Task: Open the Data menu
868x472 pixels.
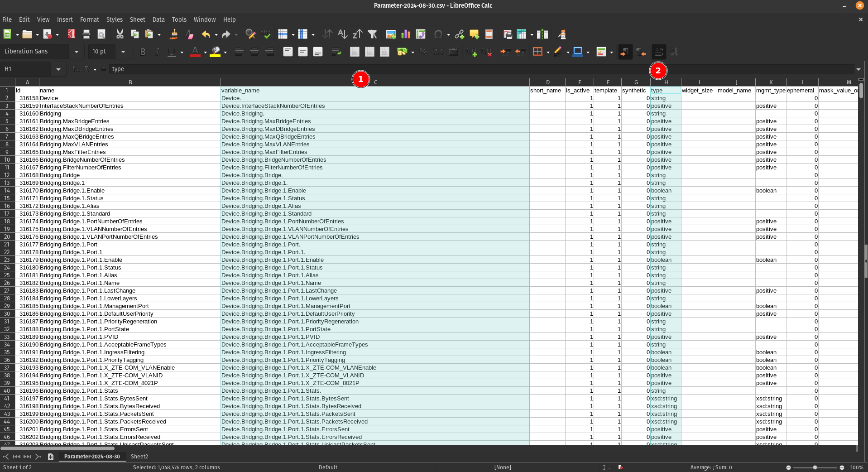Action: [158, 19]
